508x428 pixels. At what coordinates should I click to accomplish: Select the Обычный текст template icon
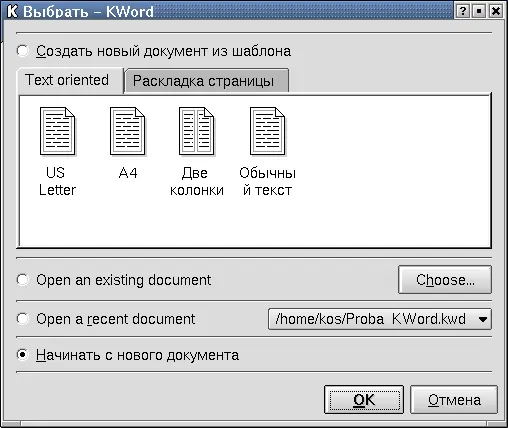pos(267,132)
